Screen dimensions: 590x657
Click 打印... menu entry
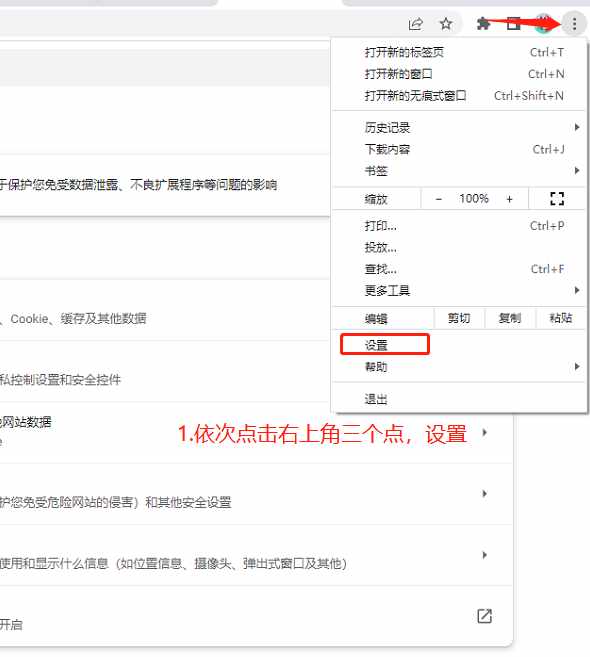pos(460,226)
